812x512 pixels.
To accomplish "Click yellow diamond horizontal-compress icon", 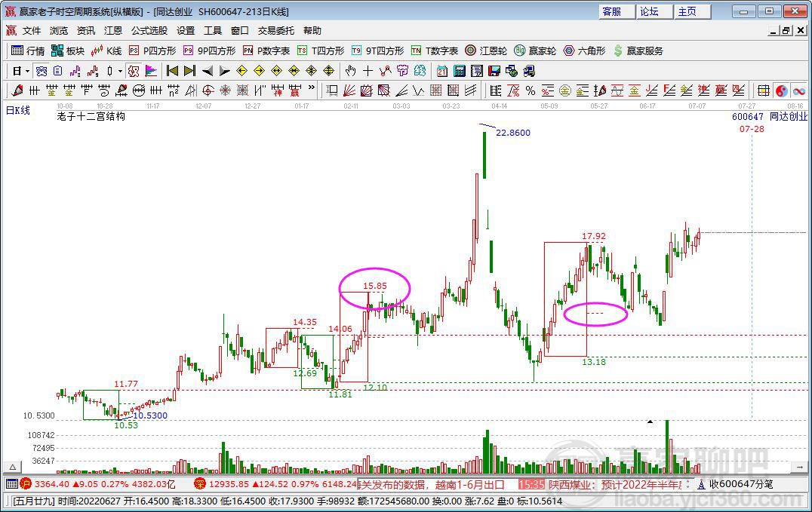I will click(294, 71).
